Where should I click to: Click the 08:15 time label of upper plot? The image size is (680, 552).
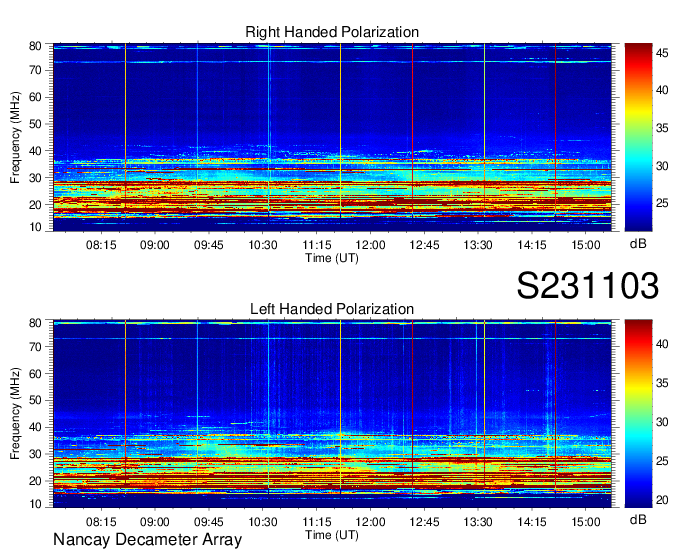pos(101,245)
